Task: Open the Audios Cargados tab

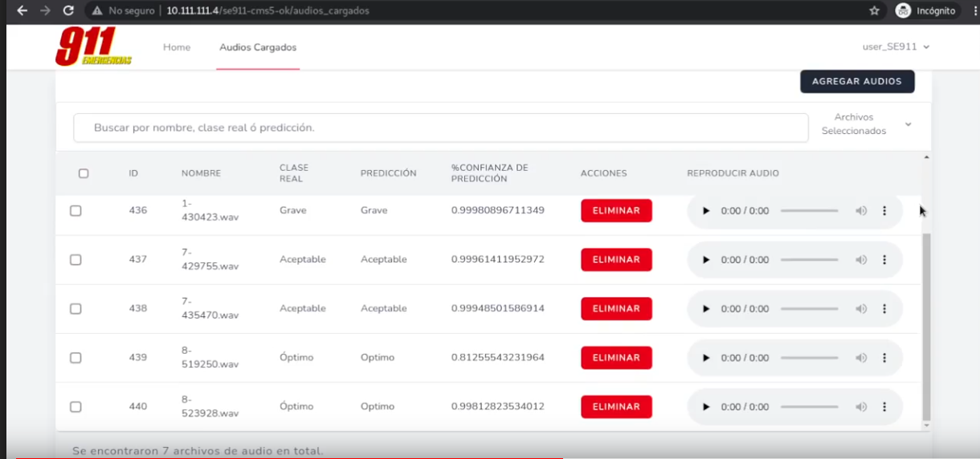Action: coord(258,47)
